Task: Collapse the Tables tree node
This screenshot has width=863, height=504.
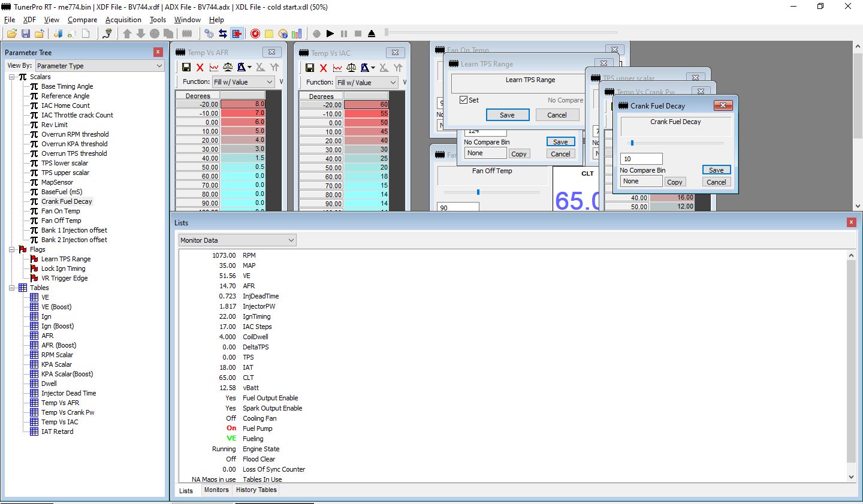Action: click(x=12, y=288)
